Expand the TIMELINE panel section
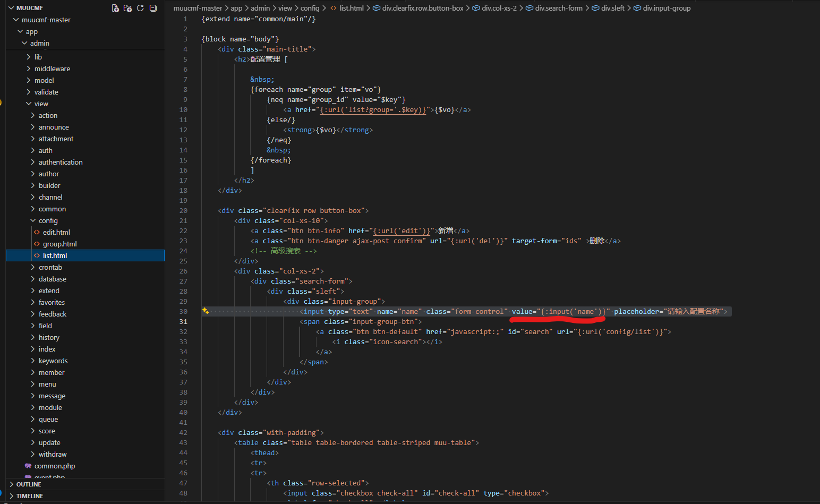The width and height of the screenshot is (820, 504). click(x=30, y=496)
